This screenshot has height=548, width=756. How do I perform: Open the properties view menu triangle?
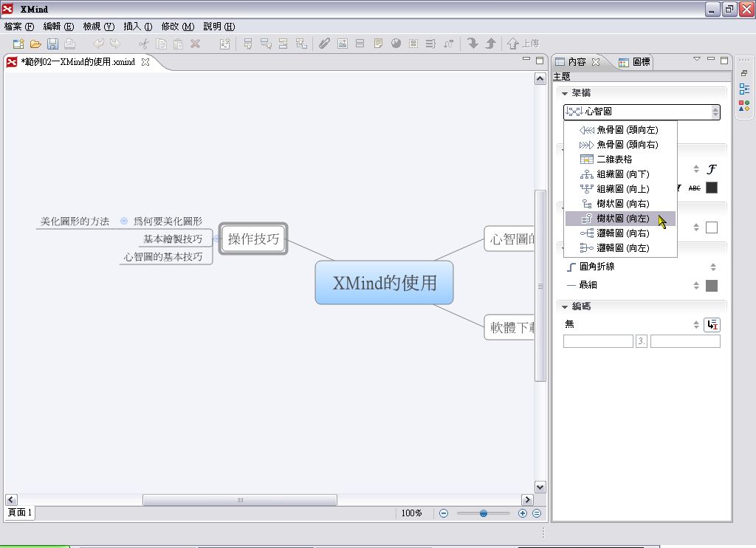click(697, 59)
